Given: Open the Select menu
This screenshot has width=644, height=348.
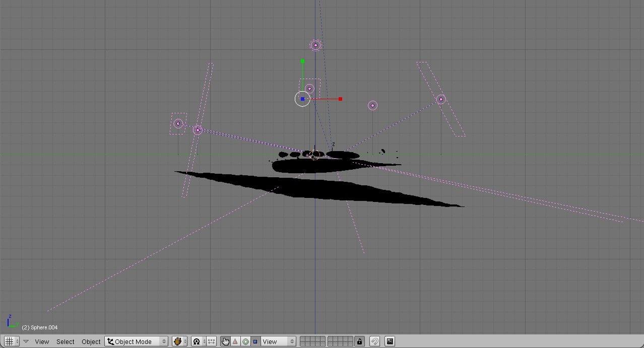Looking at the screenshot, I should point(66,341).
